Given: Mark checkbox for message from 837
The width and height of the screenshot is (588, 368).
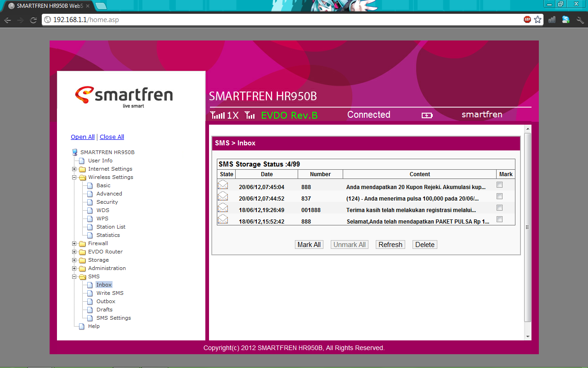Looking at the screenshot, I should (500, 196).
